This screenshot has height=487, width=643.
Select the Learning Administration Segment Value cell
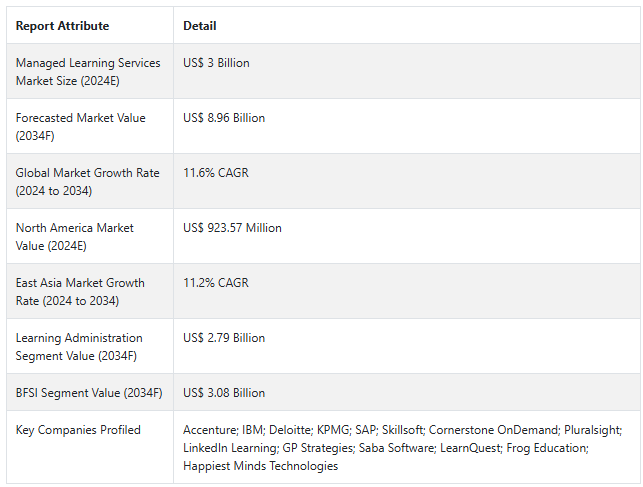pos(90,346)
